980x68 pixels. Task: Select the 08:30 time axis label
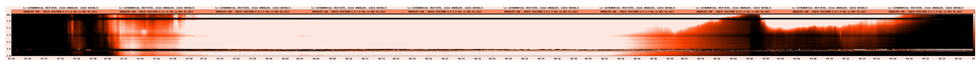[508, 58]
